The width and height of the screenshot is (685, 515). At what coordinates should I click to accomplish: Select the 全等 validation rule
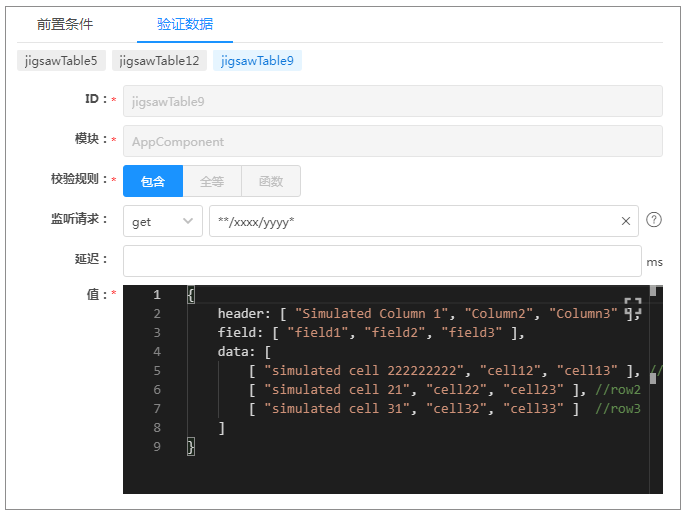click(x=212, y=181)
